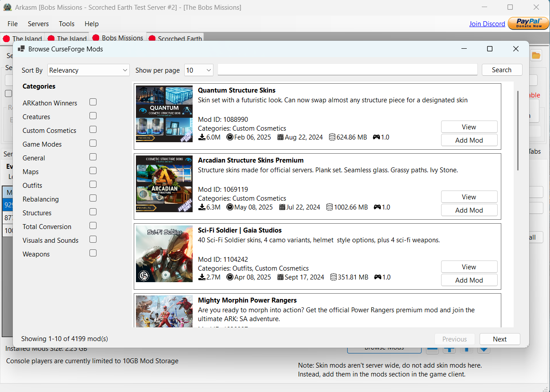The width and height of the screenshot is (550, 392).
Task: Click the mod search text field
Action: 348,70
